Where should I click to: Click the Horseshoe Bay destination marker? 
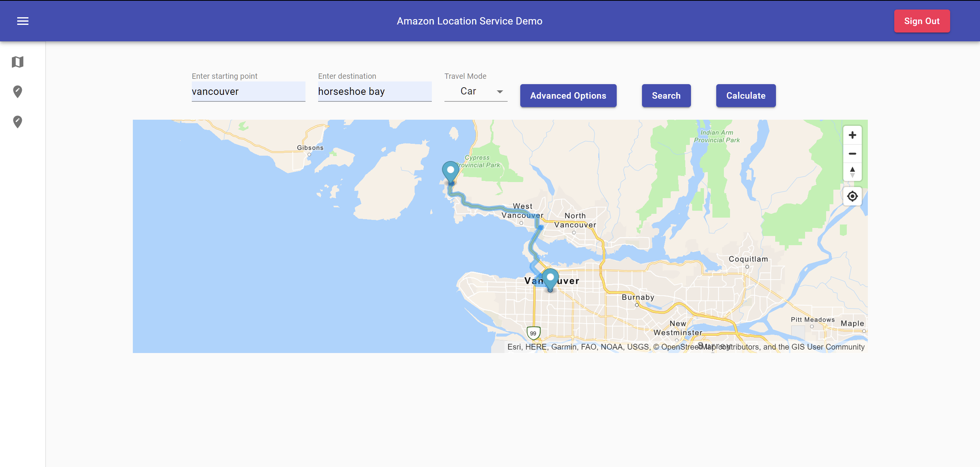451,171
